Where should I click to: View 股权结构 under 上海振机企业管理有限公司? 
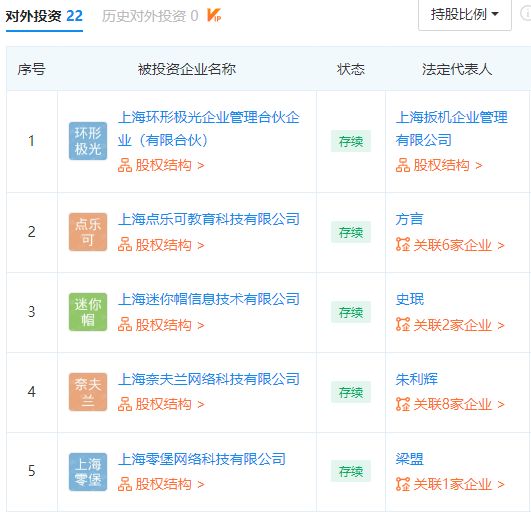coord(439,165)
